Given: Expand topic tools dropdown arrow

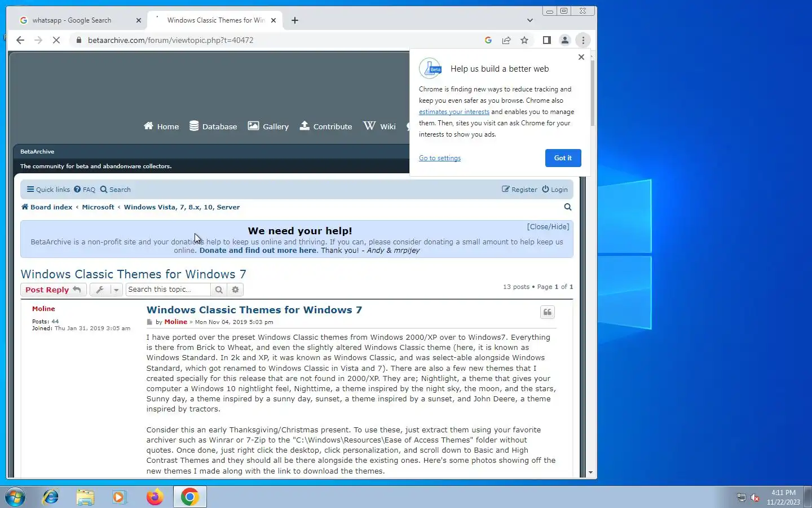Looking at the screenshot, I should coord(116,290).
